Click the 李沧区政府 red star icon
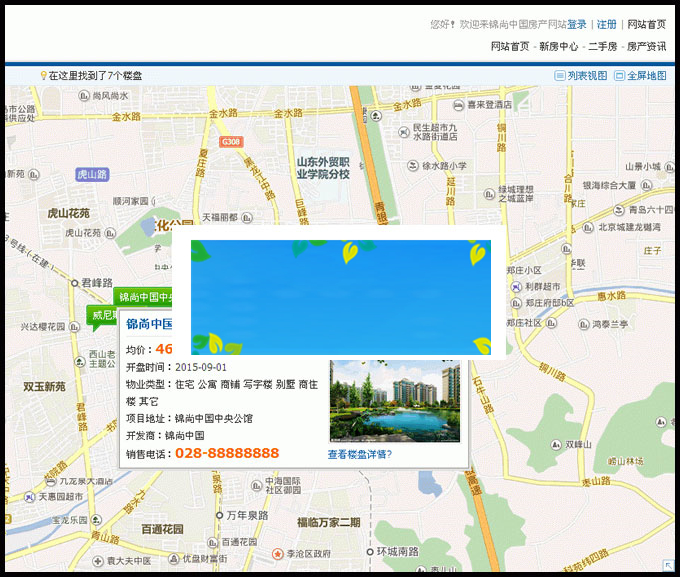The image size is (680, 577). [x=278, y=553]
